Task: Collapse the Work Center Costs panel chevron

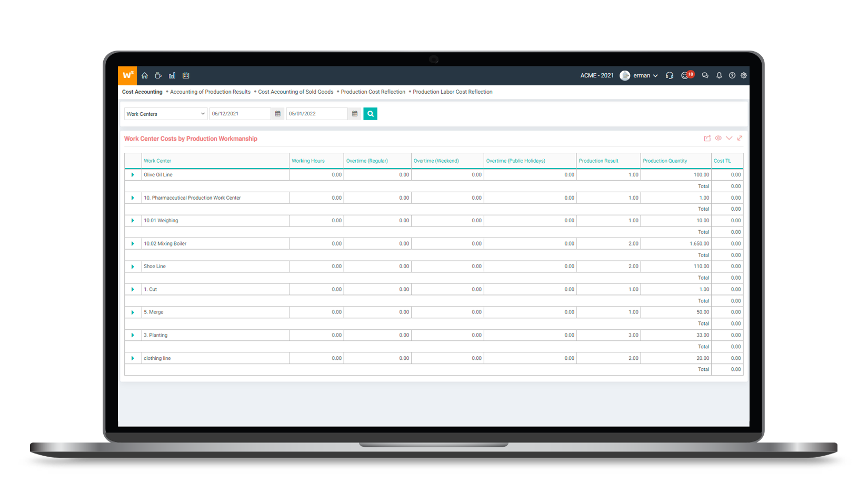Action: click(x=729, y=138)
